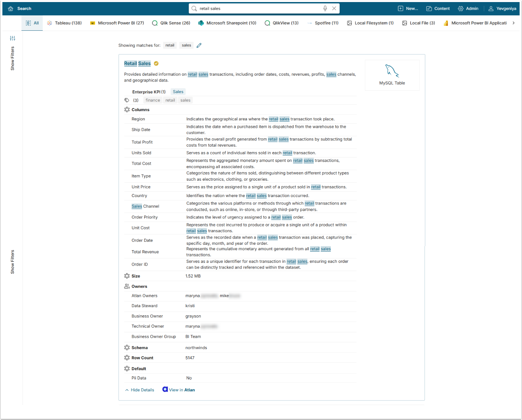Switch to Spotfire (11) tab
The height and width of the screenshot is (420, 522).
(323, 23)
